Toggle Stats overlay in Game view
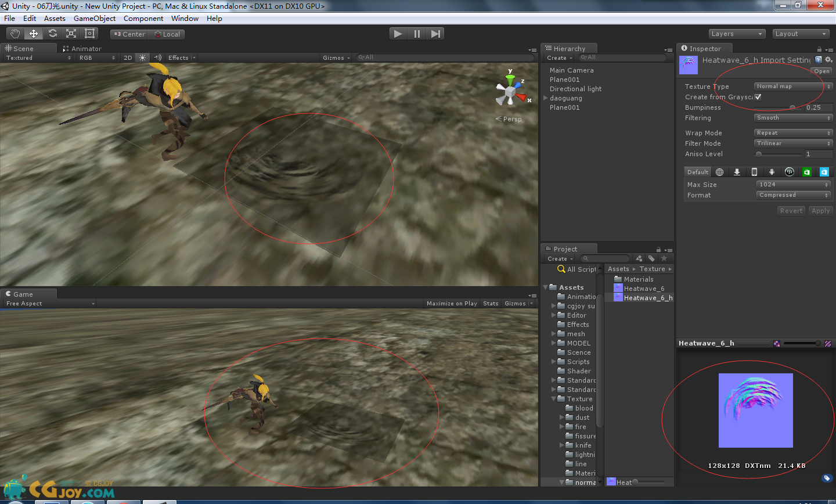 pos(491,303)
